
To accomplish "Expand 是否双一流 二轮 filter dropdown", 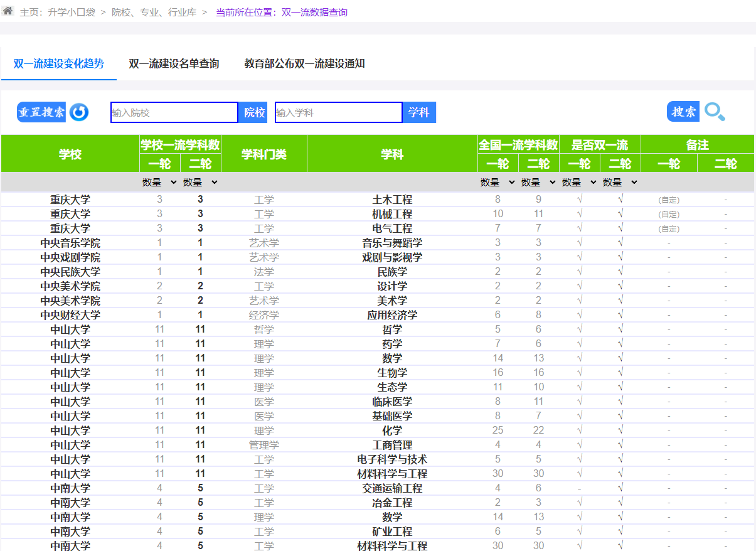I will coord(620,183).
